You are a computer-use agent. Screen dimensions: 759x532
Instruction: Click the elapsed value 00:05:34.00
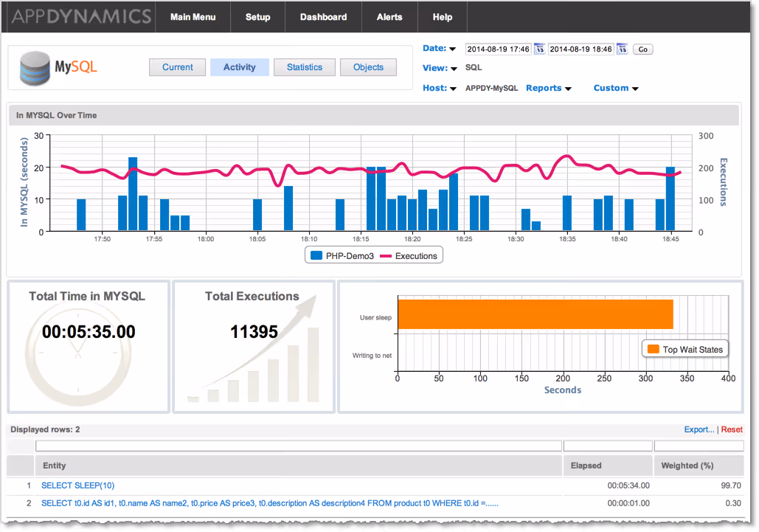coord(628,485)
